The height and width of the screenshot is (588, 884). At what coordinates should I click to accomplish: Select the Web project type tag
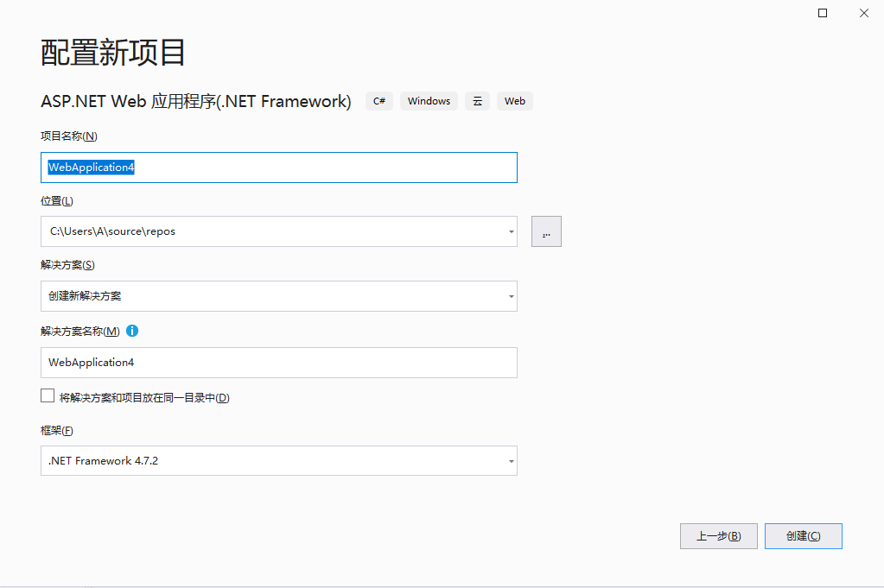point(514,101)
